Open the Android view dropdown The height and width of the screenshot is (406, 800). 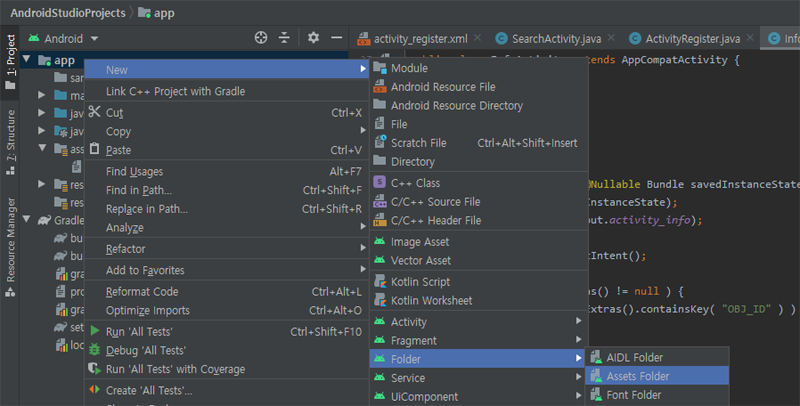click(x=63, y=38)
